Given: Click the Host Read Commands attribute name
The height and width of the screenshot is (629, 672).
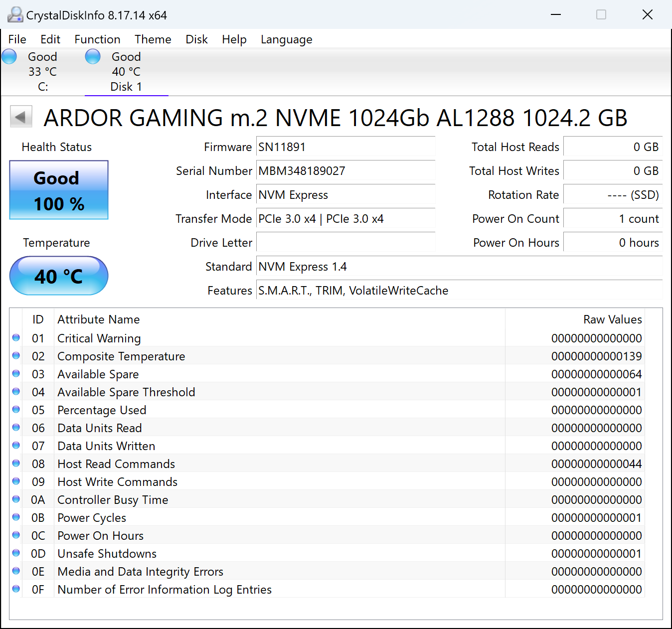Looking at the screenshot, I should (x=116, y=464).
